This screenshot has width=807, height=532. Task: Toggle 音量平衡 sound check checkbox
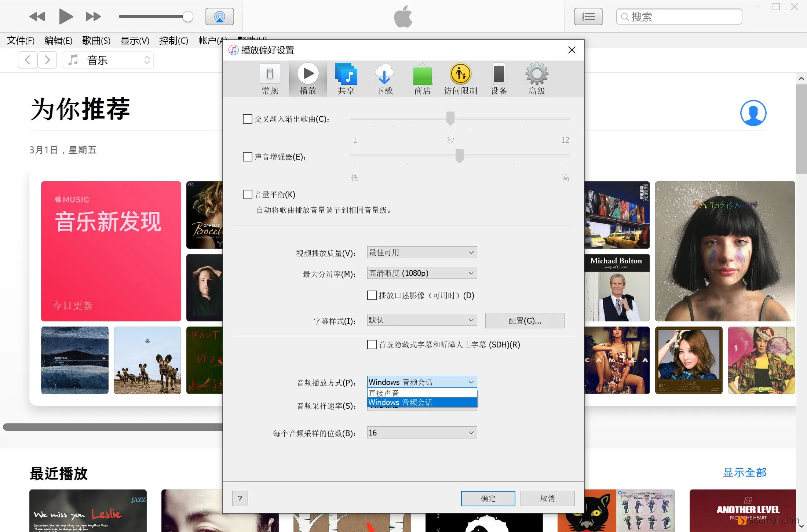(x=248, y=194)
